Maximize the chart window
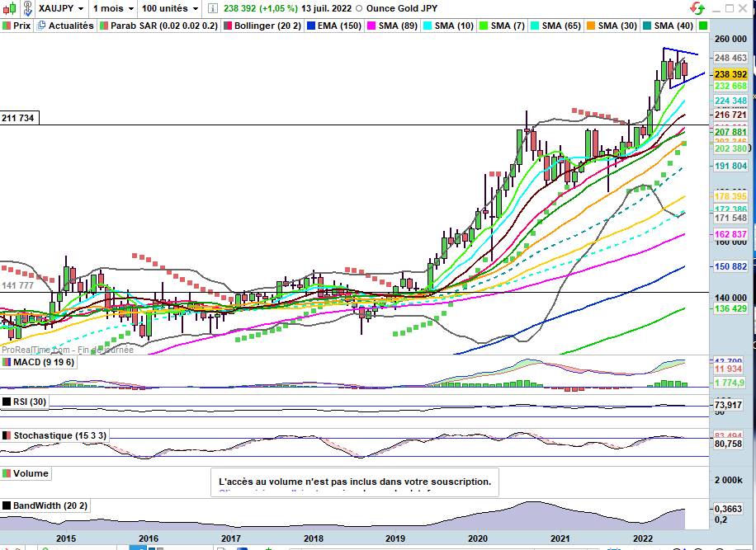This screenshot has height=550, width=756. coord(730,8)
